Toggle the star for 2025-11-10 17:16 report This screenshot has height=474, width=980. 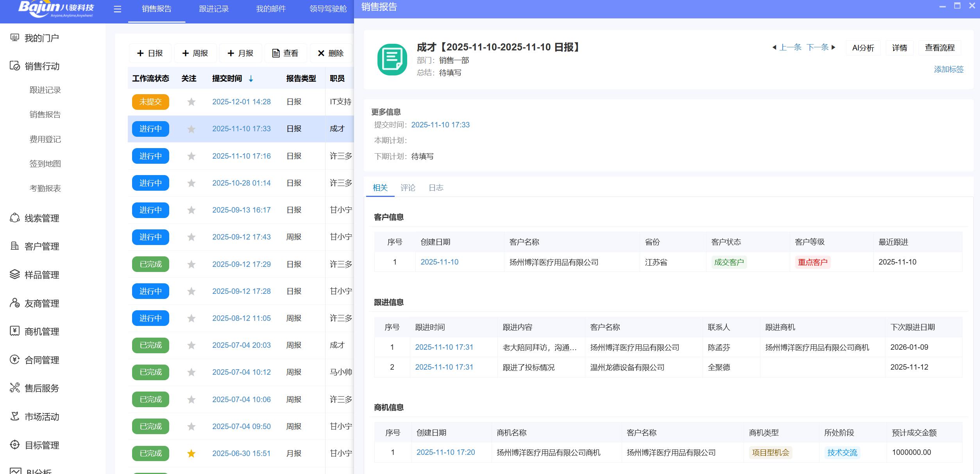(x=191, y=156)
